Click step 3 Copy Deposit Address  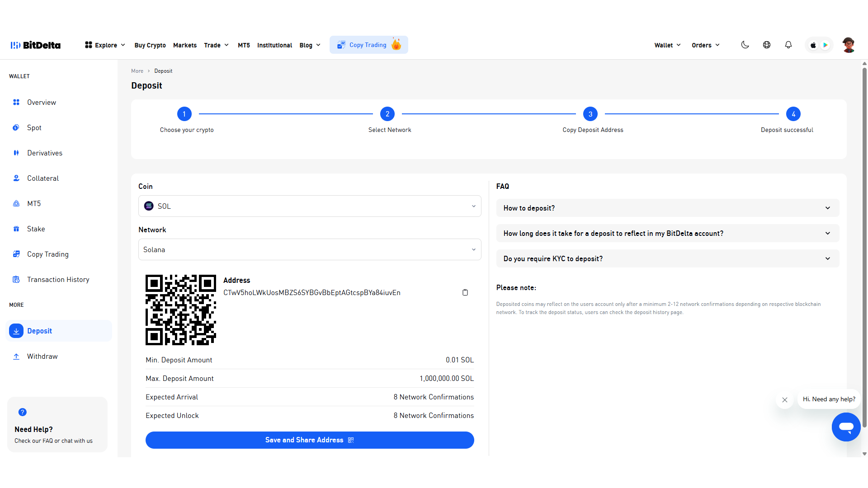(590, 114)
